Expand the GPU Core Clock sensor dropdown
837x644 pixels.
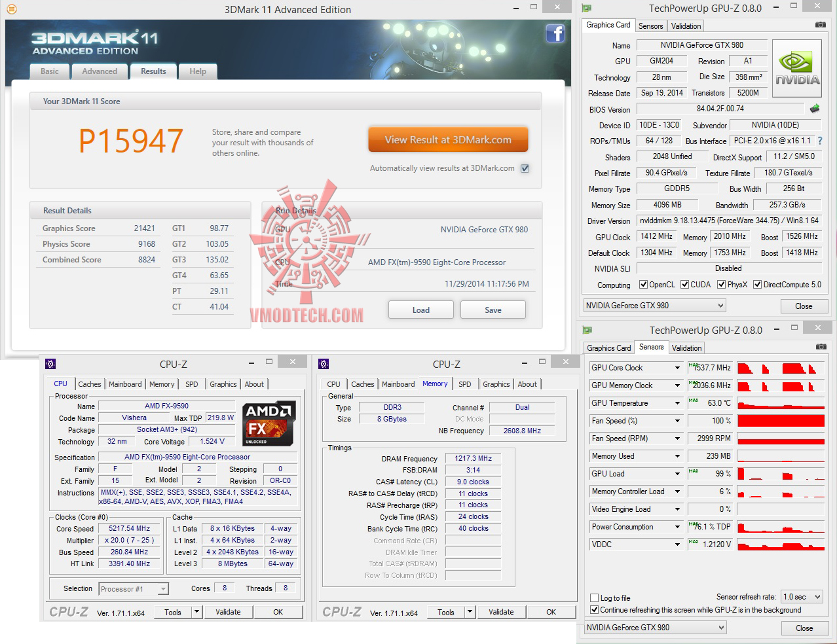[x=677, y=368]
